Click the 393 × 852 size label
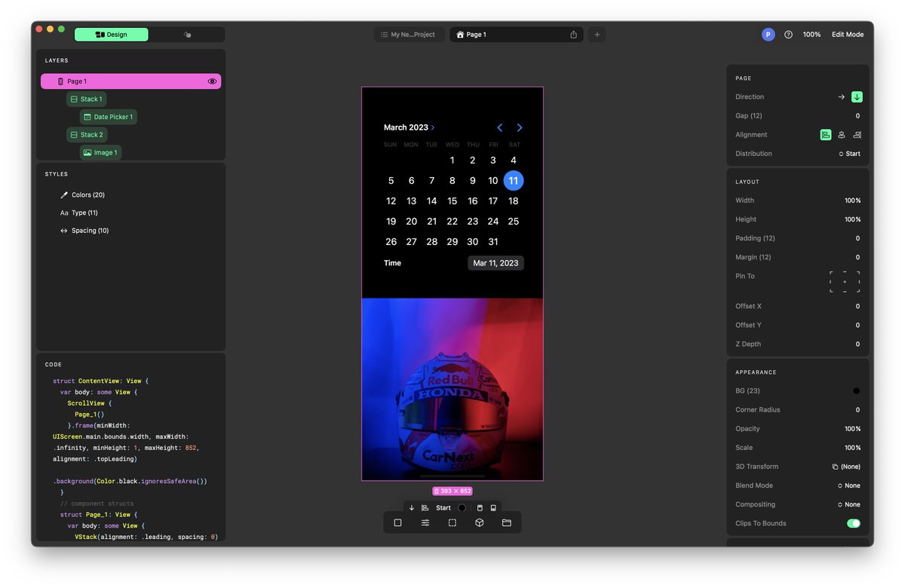905x588 pixels. click(x=452, y=491)
